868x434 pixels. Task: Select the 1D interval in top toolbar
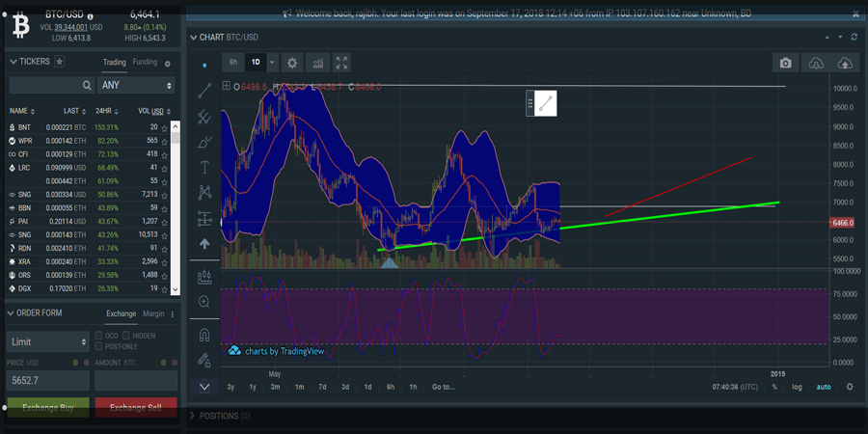pos(256,63)
